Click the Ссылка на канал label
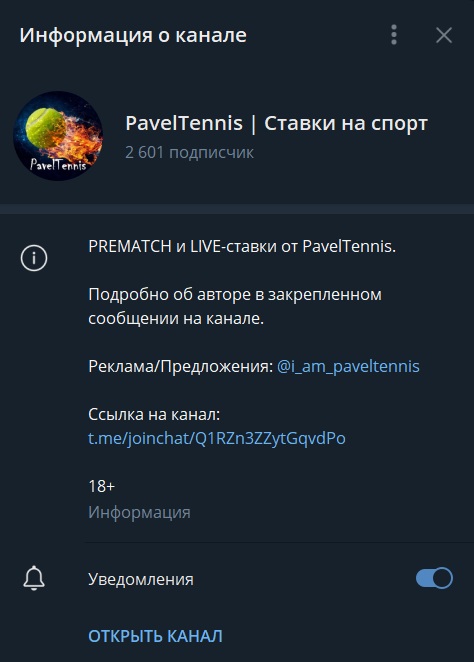474x662 pixels. point(154,415)
